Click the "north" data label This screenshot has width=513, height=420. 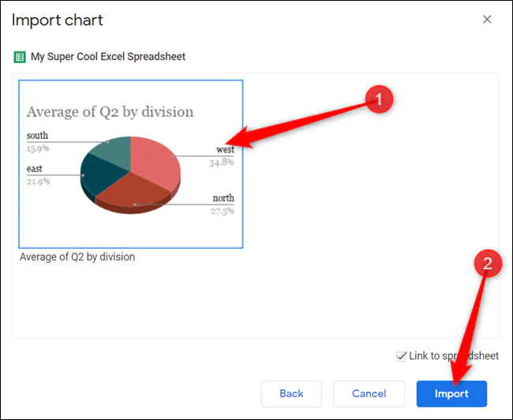tap(223, 198)
